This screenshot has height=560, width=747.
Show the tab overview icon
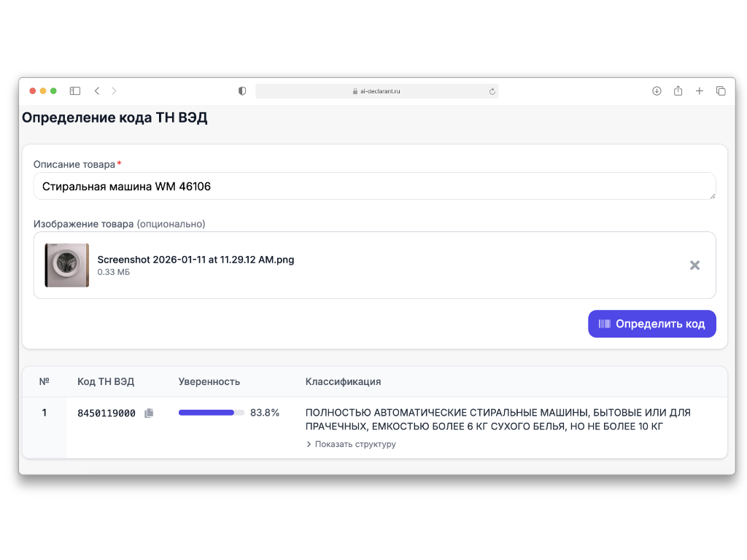tap(721, 91)
